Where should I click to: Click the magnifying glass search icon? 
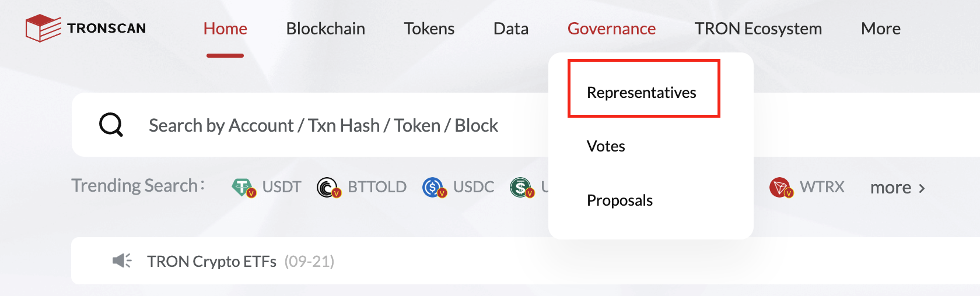point(111,125)
